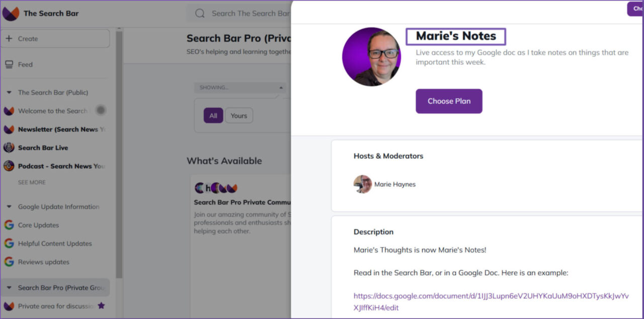Open Podcast - Search News You... space
The width and height of the screenshot is (644, 319).
pyautogui.click(x=61, y=166)
